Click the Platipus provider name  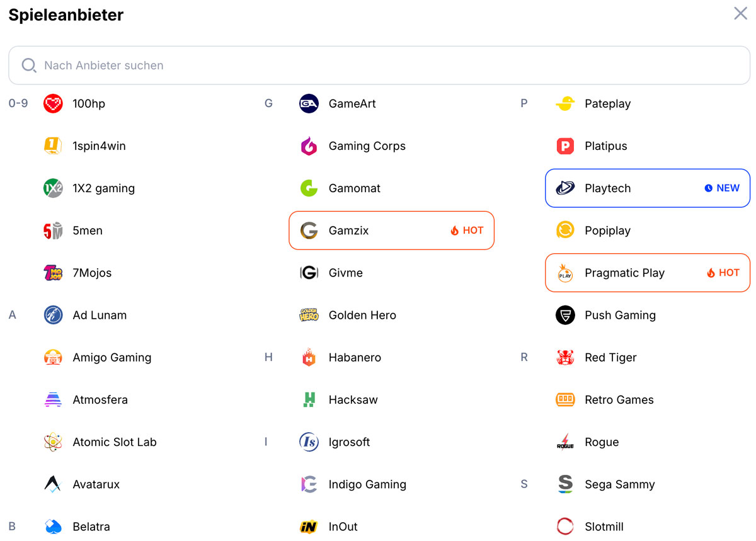(606, 145)
